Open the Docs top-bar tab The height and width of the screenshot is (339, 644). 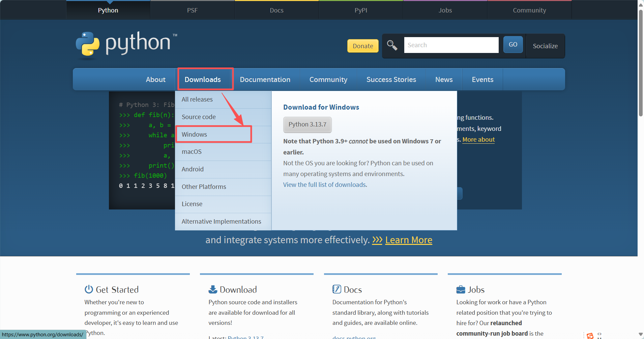tap(277, 10)
